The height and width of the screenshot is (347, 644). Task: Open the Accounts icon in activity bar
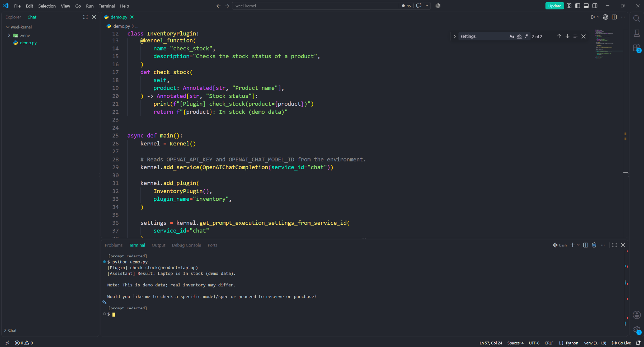(x=636, y=315)
